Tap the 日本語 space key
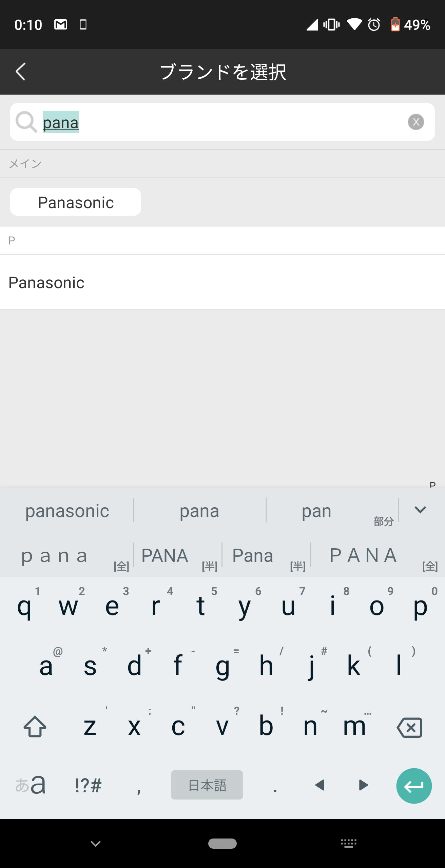 tap(207, 785)
